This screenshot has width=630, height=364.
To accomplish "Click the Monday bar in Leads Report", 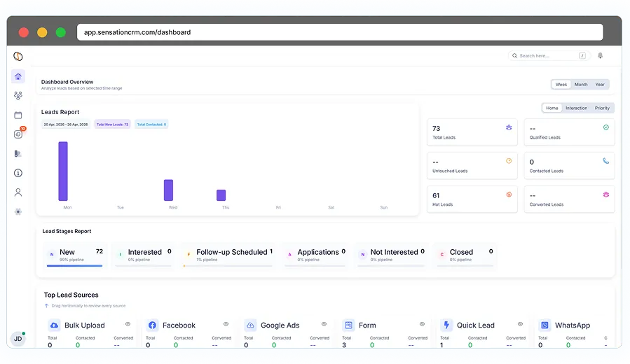I will pos(63,171).
